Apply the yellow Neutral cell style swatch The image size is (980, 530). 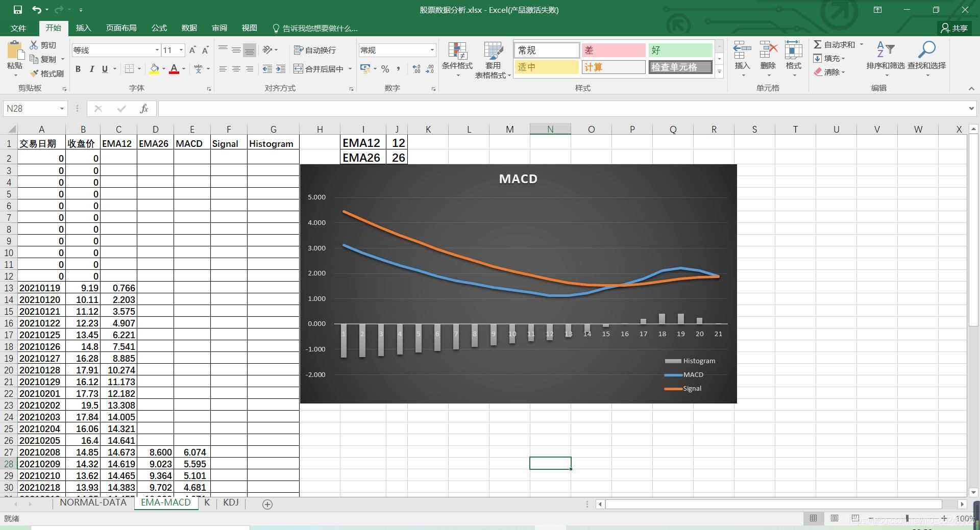pyautogui.click(x=546, y=67)
